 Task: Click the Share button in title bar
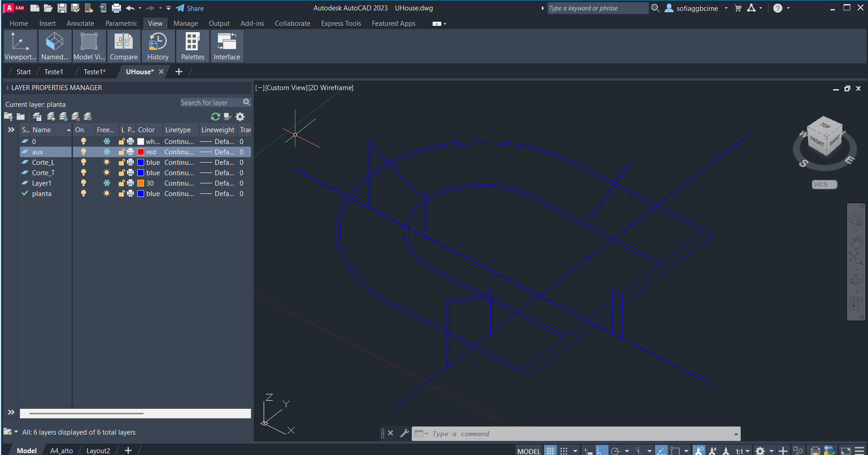(x=190, y=8)
